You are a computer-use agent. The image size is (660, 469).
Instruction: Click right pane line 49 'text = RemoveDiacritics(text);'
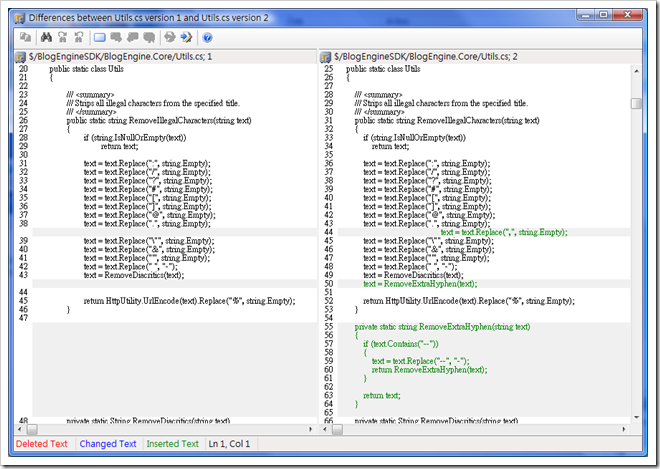point(413,275)
